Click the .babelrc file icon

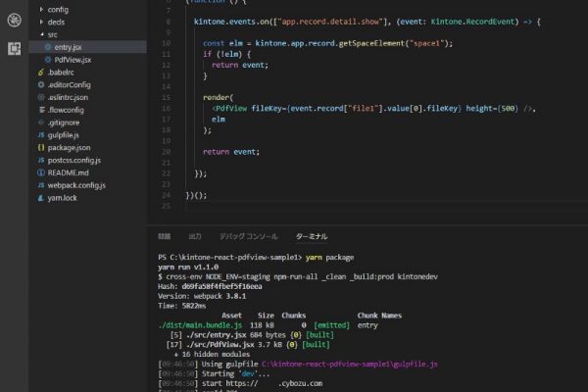[x=40, y=72]
